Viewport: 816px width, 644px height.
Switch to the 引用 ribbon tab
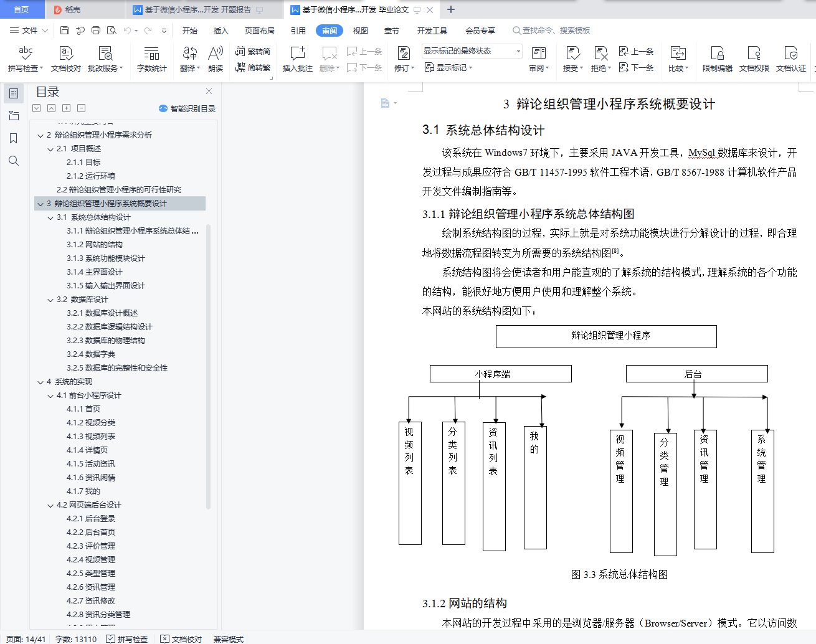coord(298,31)
